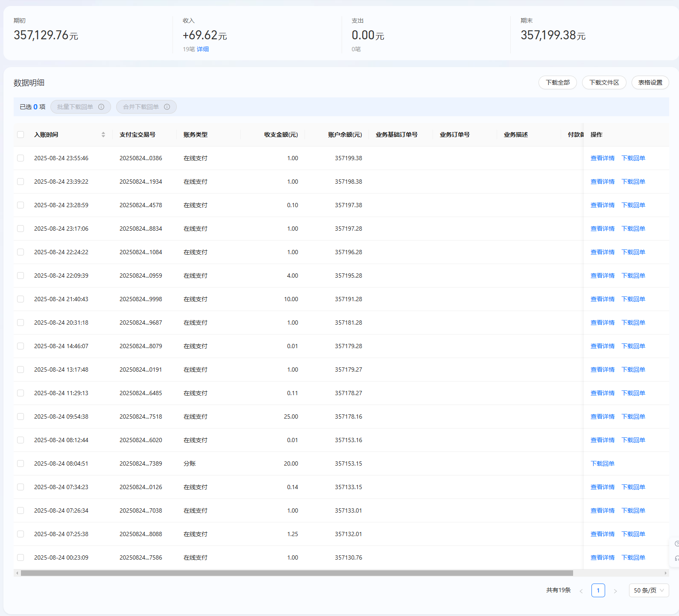The image size is (679, 616).
Task: Click the 下载全部 button
Action: click(557, 82)
